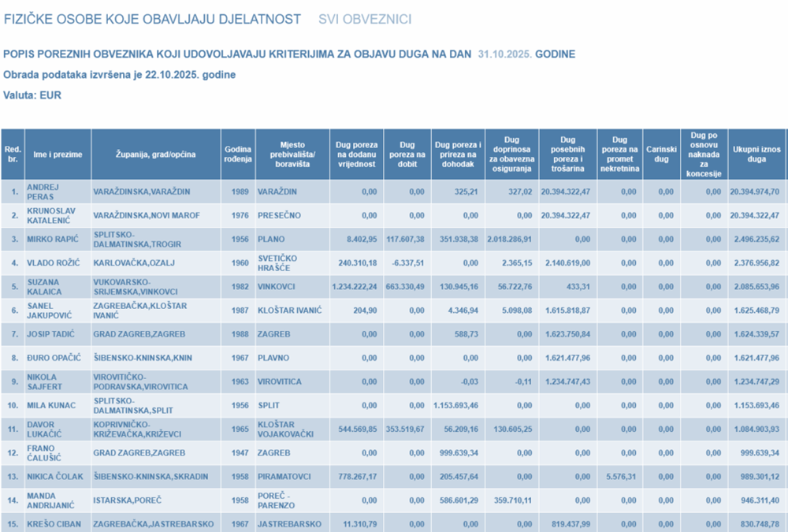
Task: Click the Dug poreza na dobit header
Action: click(x=407, y=154)
